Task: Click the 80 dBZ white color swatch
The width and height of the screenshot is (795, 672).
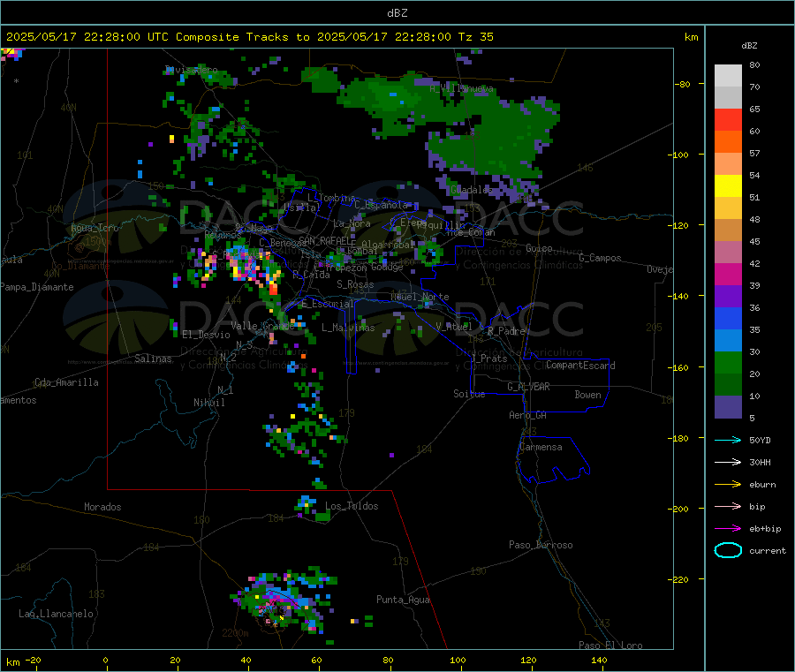Action: (728, 76)
